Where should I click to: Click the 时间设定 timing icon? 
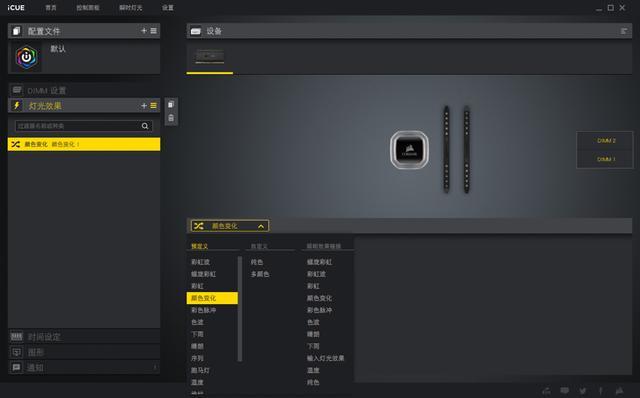click(x=17, y=336)
